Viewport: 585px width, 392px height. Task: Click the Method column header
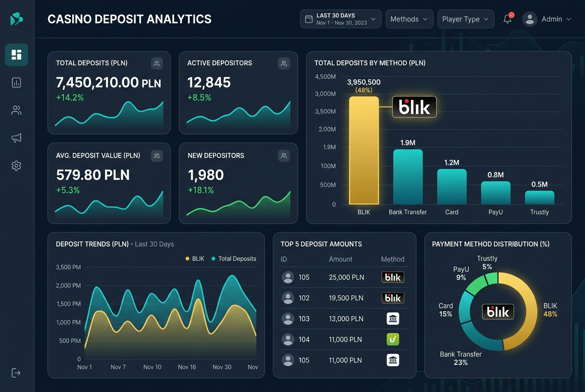click(393, 259)
